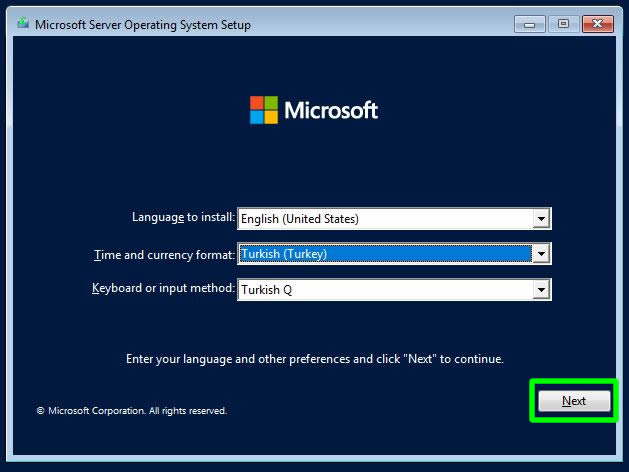This screenshot has width=629, height=472.
Task: Click the green square of the Microsoft logo
Action: click(270, 103)
